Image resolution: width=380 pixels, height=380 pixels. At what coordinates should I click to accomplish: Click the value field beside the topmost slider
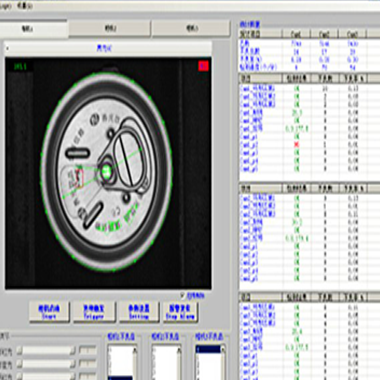pyautogui.click(x=88, y=350)
